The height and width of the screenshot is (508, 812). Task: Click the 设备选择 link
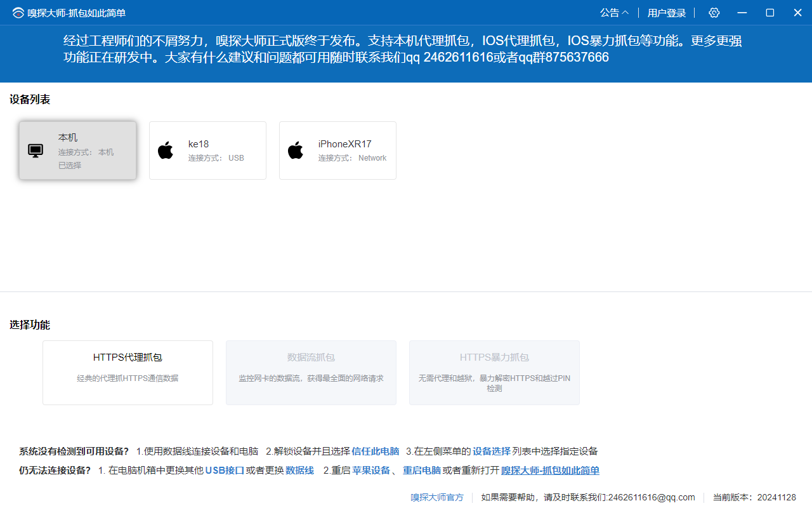492,451
